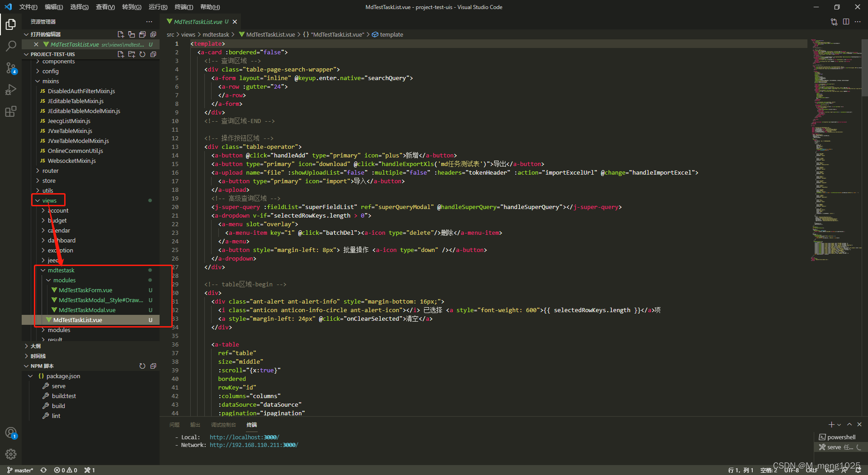Image resolution: width=868 pixels, height=475 pixels.
Task: Refresh the NPM scripts section
Action: click(x=142, y=366)
